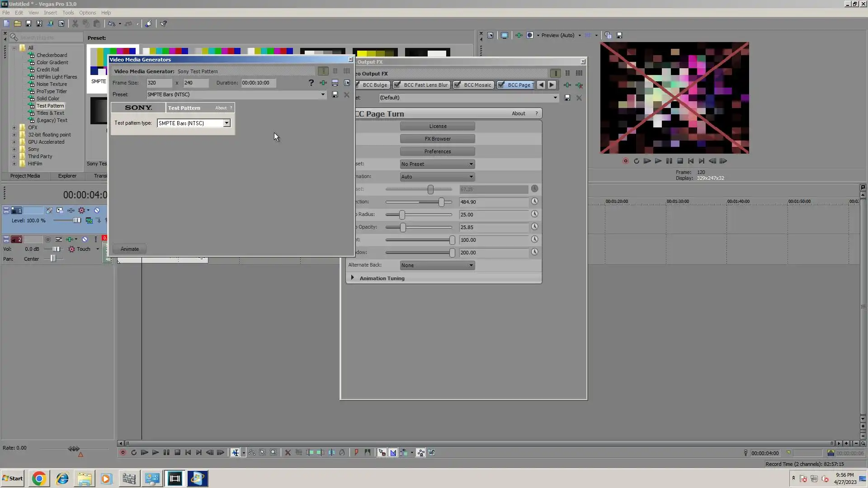
Task: Click the Animate button
Action: click(x=130, y=249)
